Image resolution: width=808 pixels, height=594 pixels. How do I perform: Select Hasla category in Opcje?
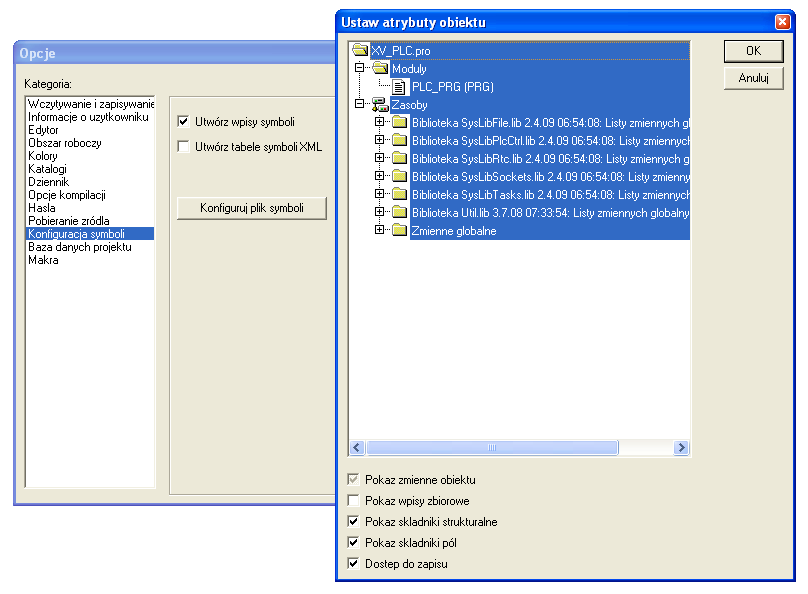click(x=90, y=208)
